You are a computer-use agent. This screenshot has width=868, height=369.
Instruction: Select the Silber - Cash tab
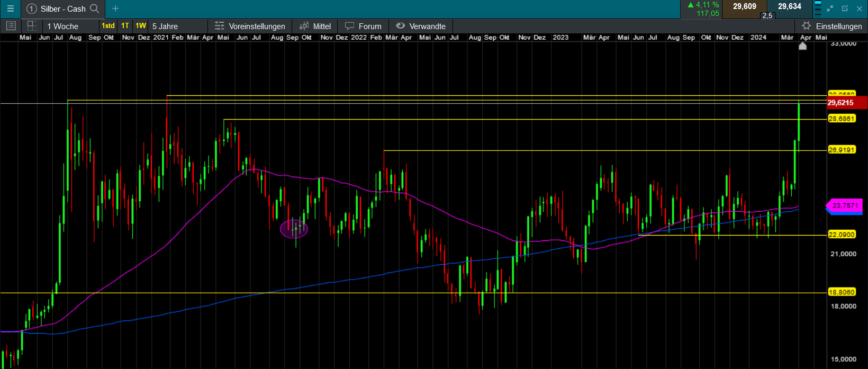pyautogui.click(x=63, y=9)
